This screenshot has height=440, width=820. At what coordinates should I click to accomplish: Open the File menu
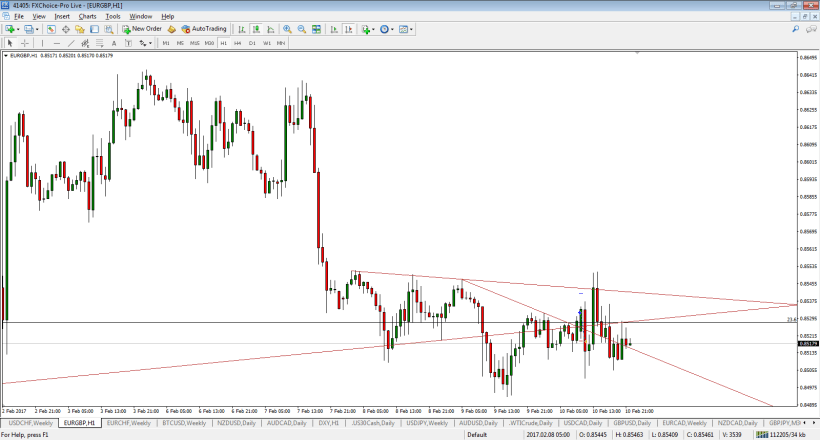click(x=19, y=17)
